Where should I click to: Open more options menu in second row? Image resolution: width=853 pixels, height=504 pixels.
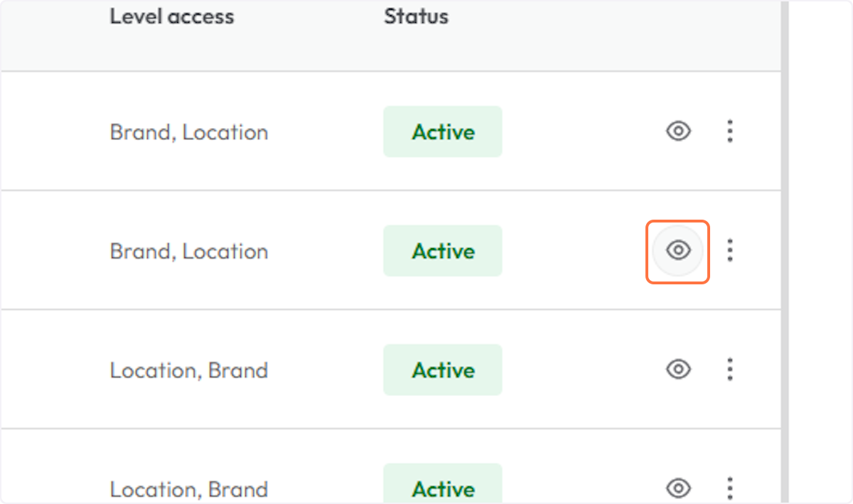(729, 251)
